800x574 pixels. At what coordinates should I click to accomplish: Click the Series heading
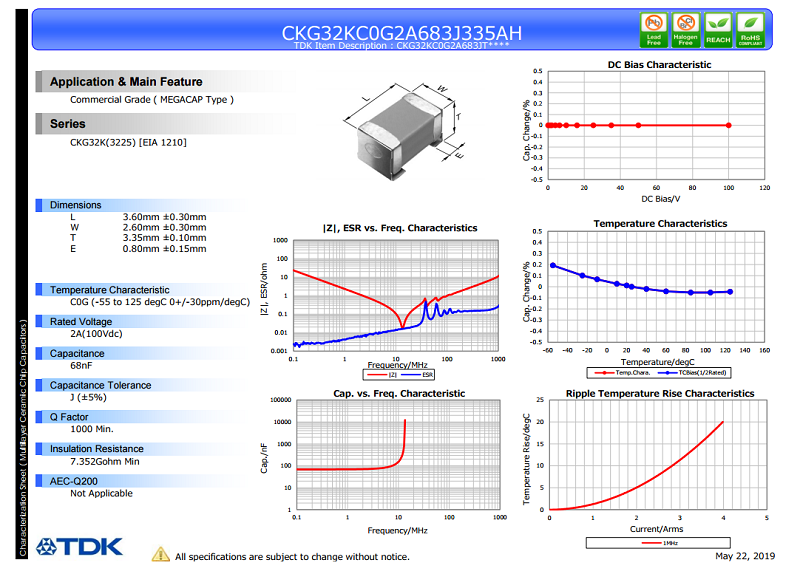(67, 124)
